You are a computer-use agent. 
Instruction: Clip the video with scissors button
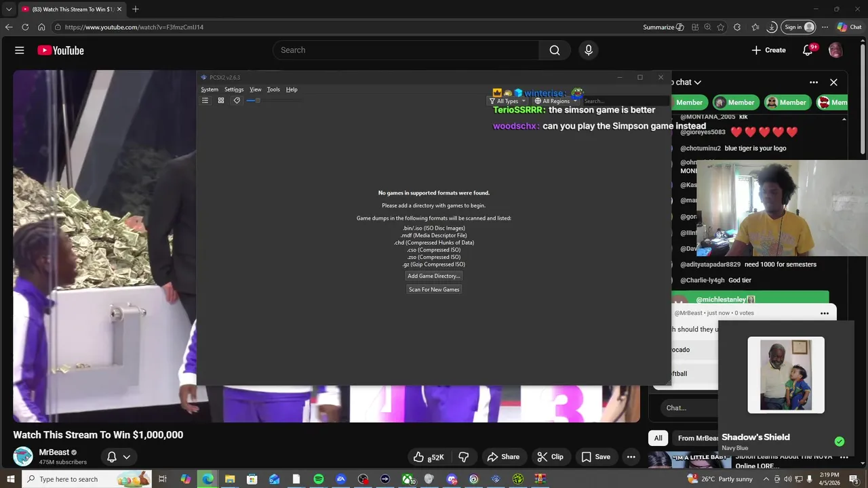coord(550,457)
